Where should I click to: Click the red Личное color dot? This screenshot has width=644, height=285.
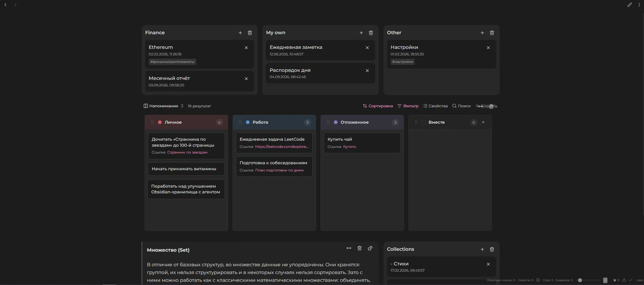coord(160,122)
